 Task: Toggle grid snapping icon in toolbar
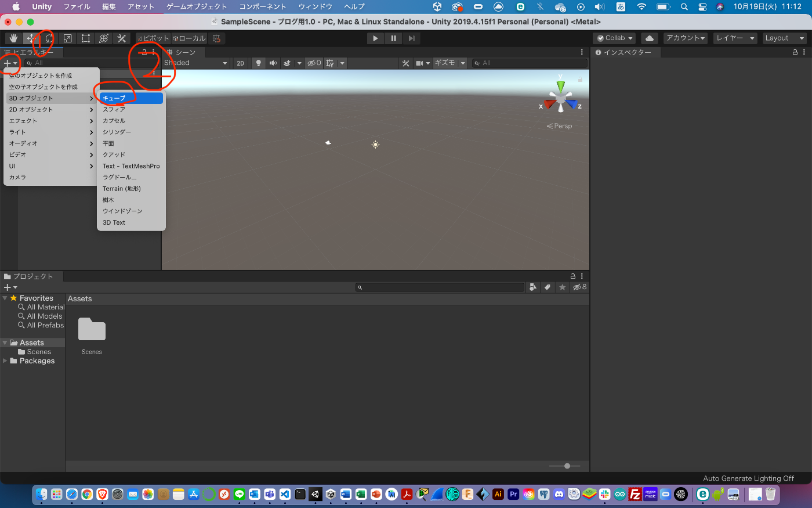[x=216, y=38]
